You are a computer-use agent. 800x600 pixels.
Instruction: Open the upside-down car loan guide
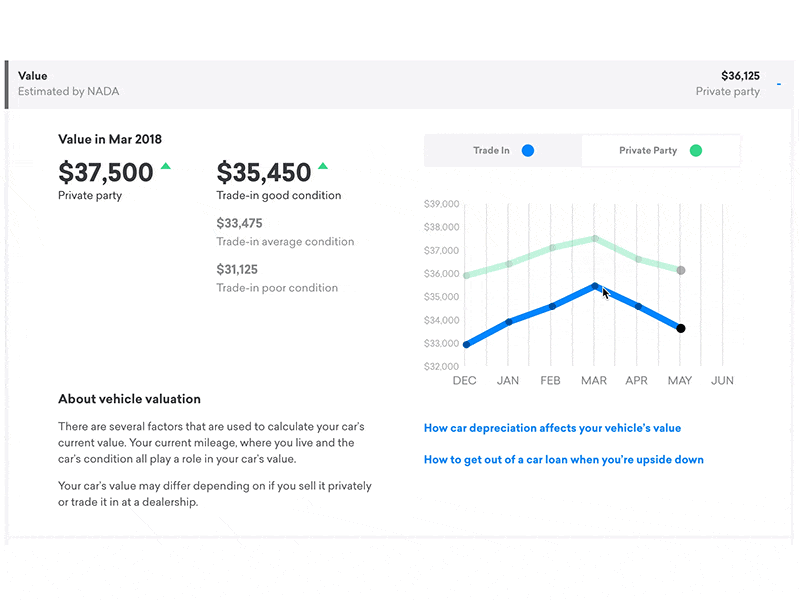pos(563,459)
